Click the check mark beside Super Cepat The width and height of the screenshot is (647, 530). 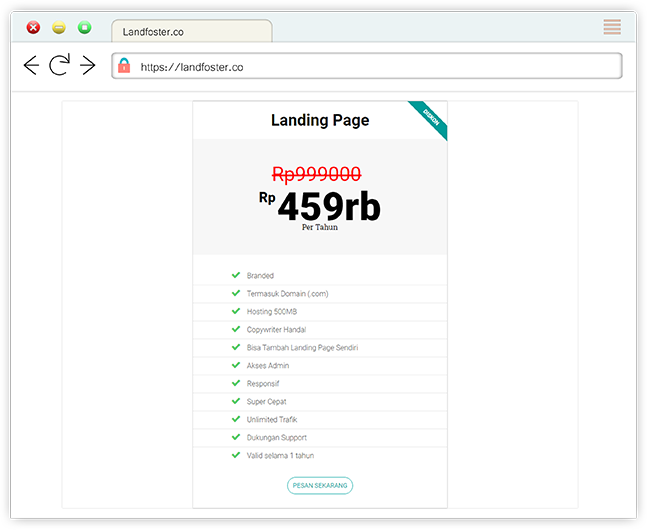click(x=236, y=401)
